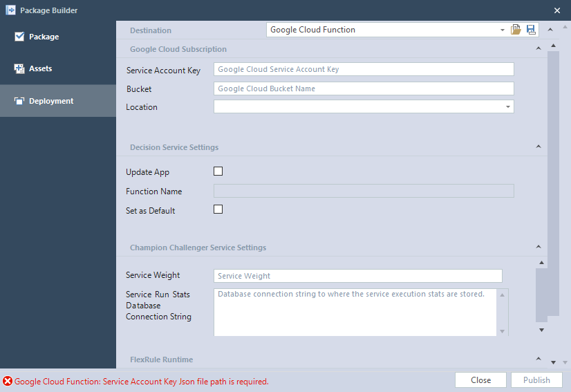Screen dimensions: 571x392
Task: Collapse the FlexRule Runtime section
Action: point(539,359)
